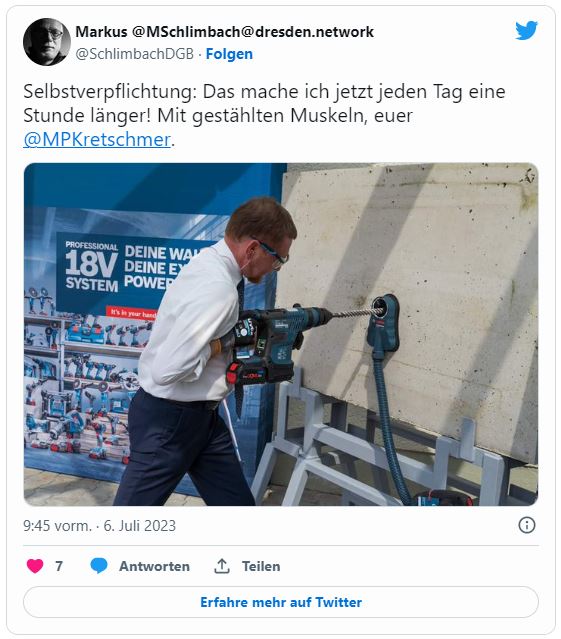Screen dimensions: 561x639
Task: Open the photo of the man drilling concrete
Action: pyautogui.click(x=281, y=335)
